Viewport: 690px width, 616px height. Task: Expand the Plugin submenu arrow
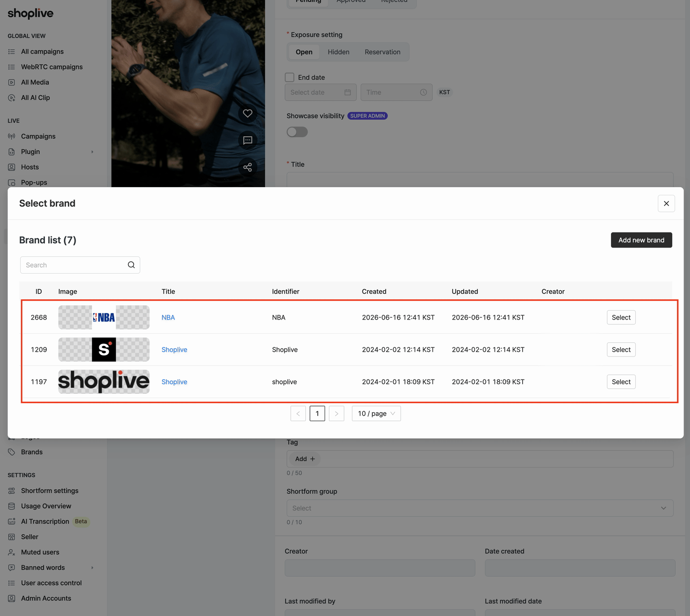click(x=92, y=152)
